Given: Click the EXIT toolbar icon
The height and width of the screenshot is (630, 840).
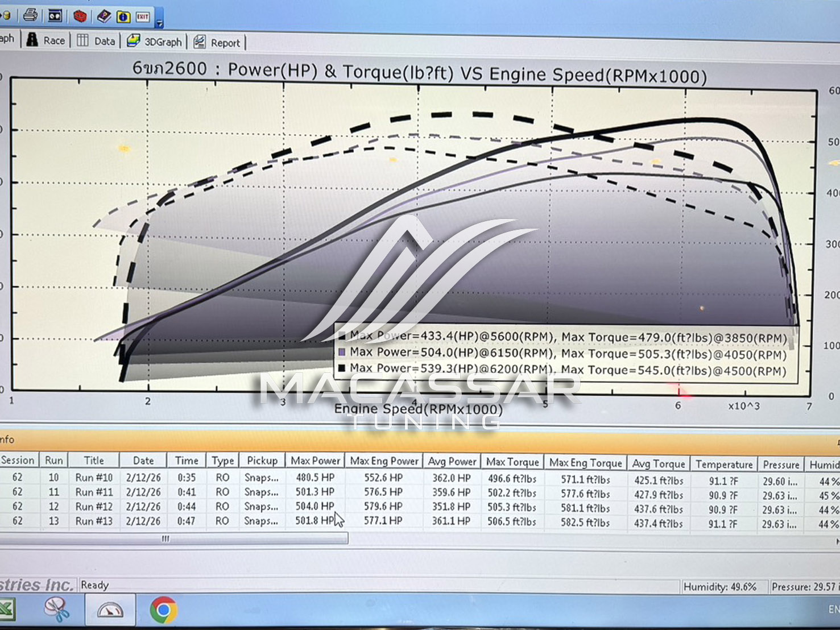Looking at the screenshot, I should pyautogui.click(x=142, y=16).
